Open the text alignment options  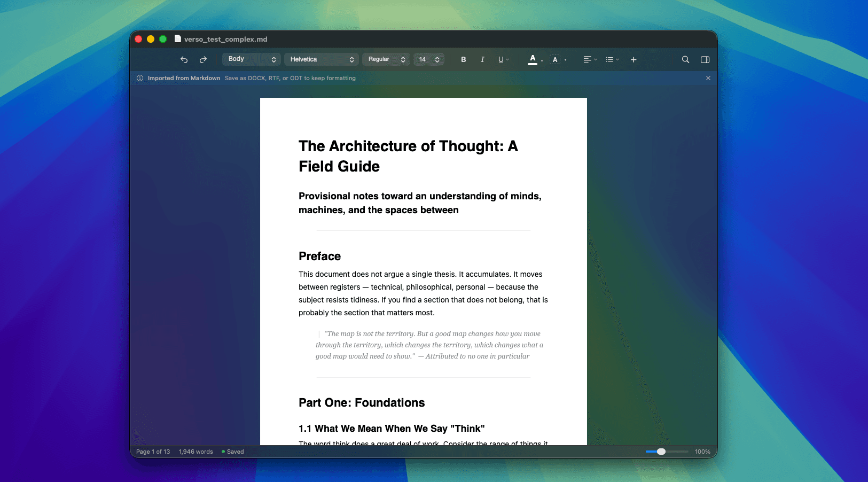[x=589, y=59]
